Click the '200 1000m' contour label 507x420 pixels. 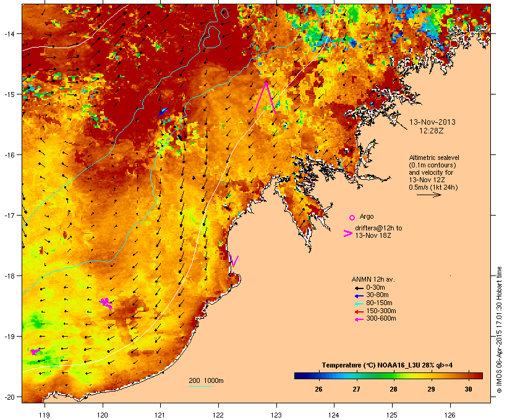pos(206,380)
